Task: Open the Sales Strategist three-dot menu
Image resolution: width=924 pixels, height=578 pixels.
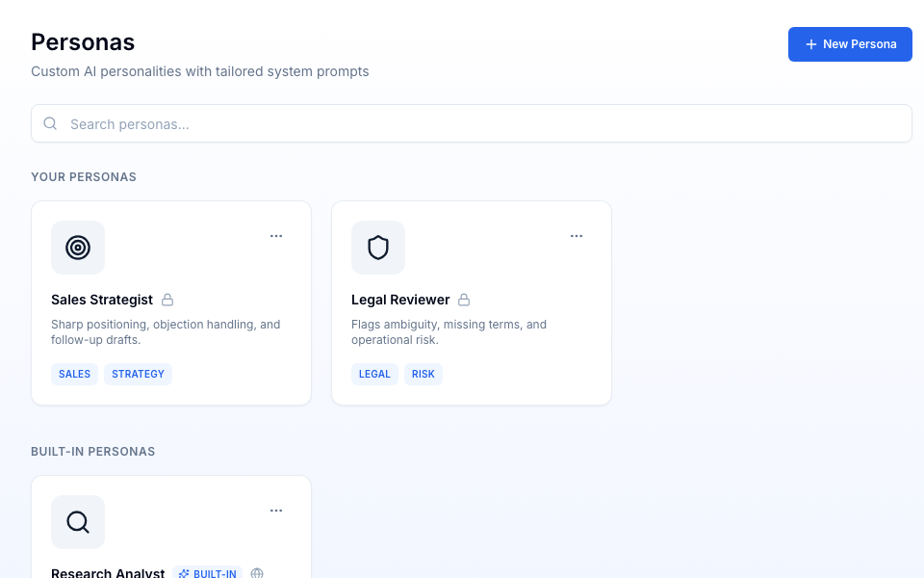Action: (276, 236)
